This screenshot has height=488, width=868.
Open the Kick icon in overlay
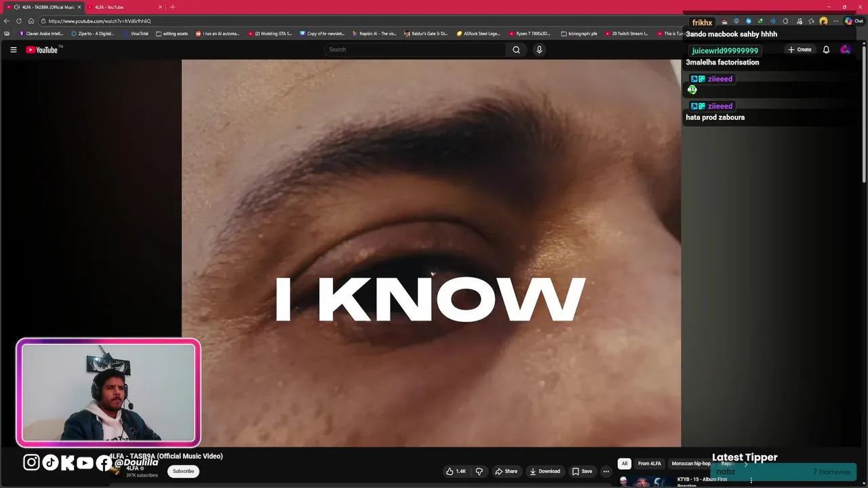pyautogui.click(x=68, y=462)
